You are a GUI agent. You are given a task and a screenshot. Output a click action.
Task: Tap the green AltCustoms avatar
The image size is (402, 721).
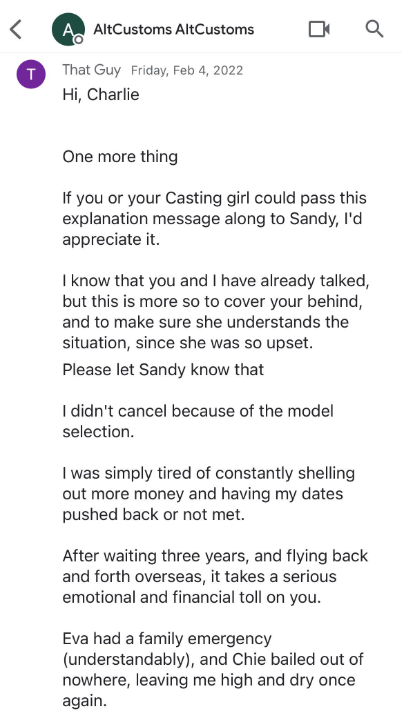click(68, 29)
